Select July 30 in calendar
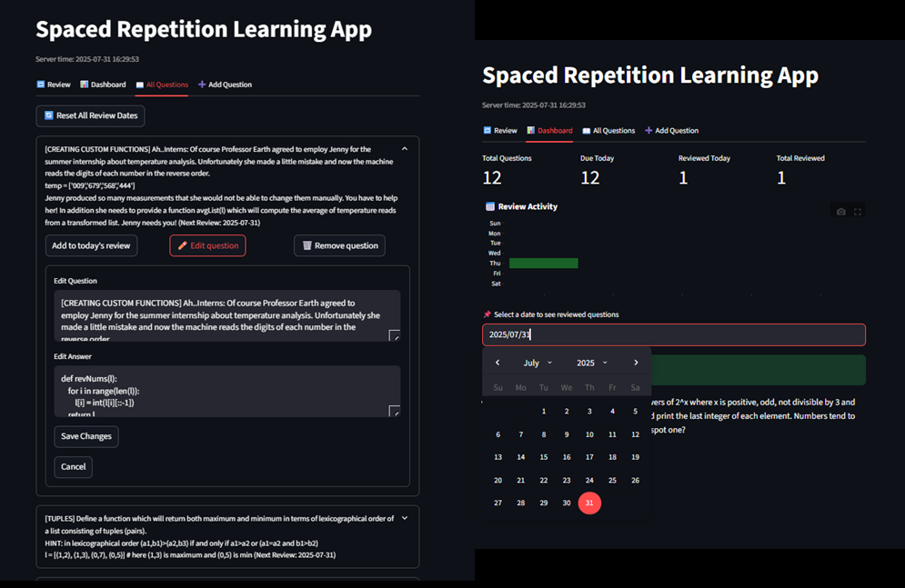The width and height of the screenshot is (905, 588). 567,503
